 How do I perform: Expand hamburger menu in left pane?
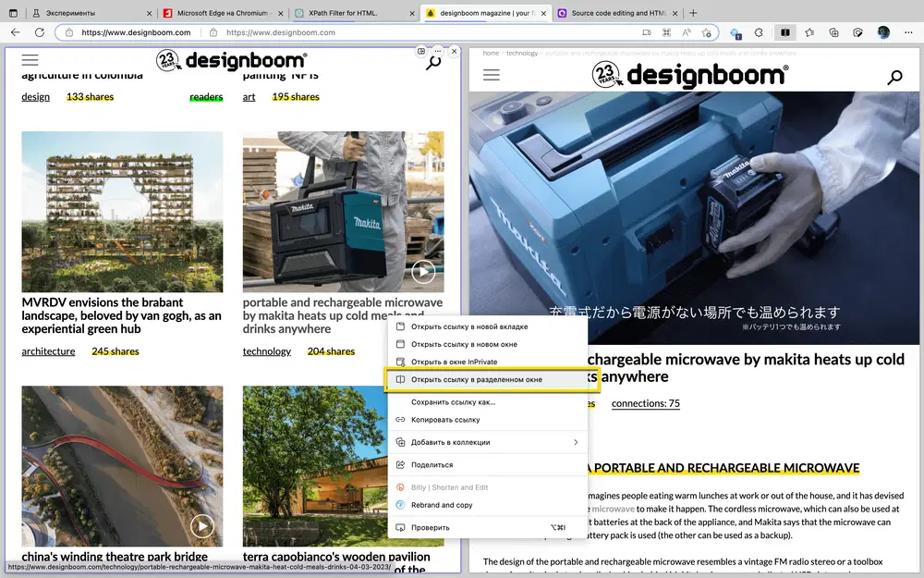30,60
